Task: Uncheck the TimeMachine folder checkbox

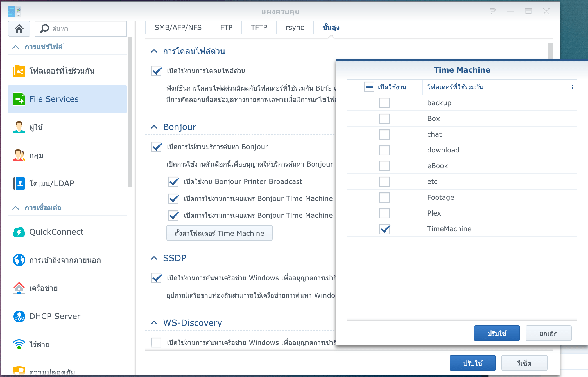Action: tap(384, 229)
